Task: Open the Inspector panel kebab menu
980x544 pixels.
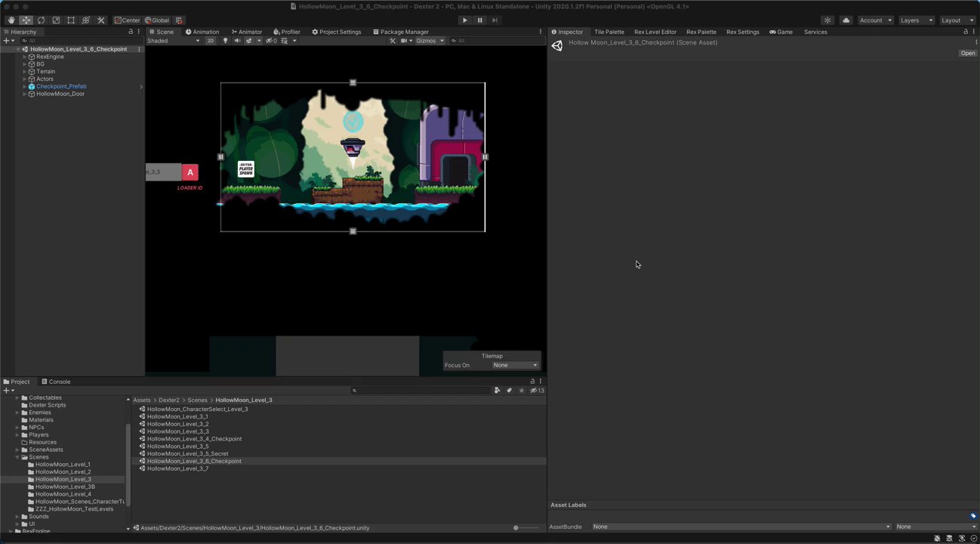Action: [x=974, y=32]
